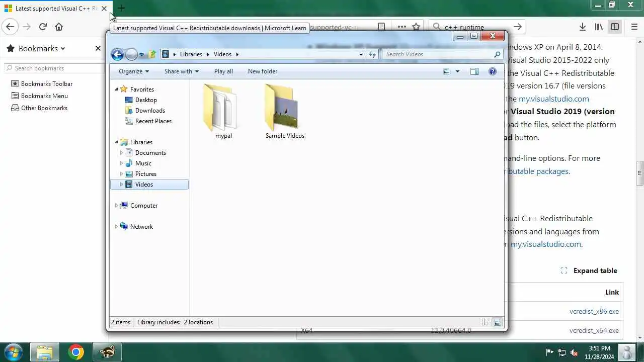Click Play all in Explorer toolbar

223,71
